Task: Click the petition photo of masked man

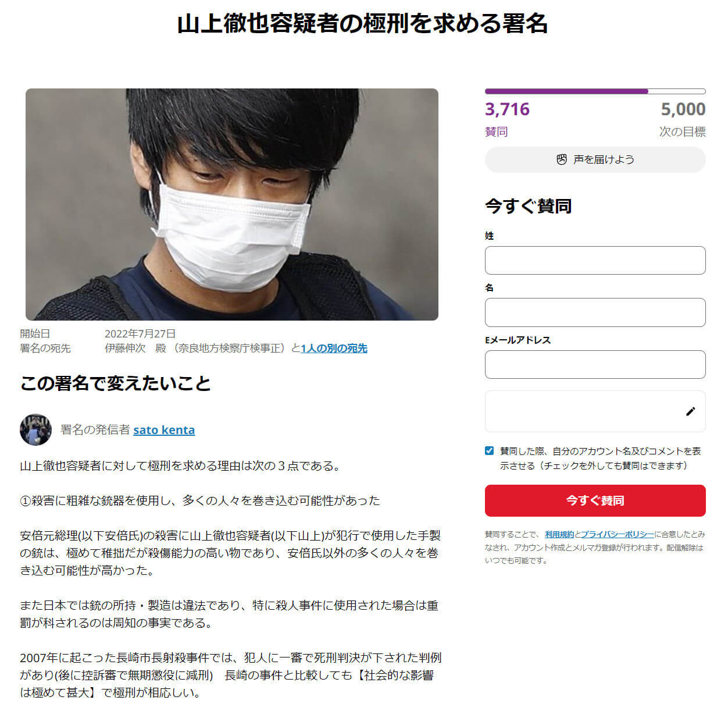Action: coord(231,204)
